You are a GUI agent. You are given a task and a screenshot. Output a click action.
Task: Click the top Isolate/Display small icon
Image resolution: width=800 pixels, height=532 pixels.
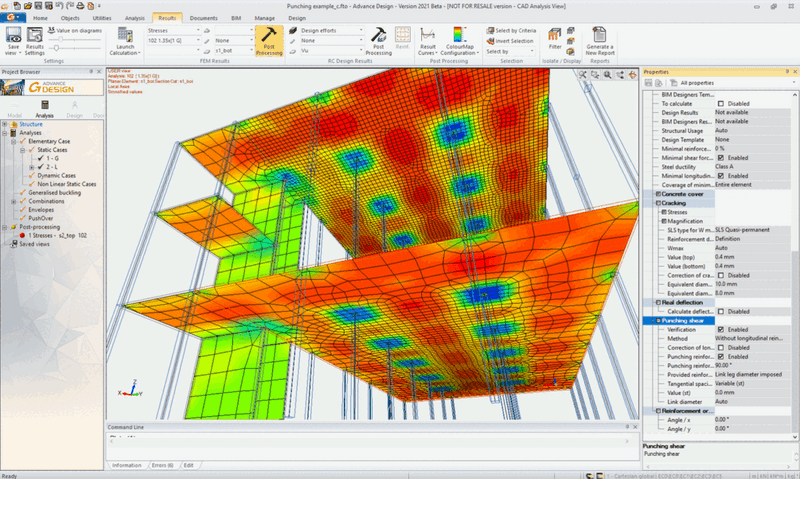570,31
